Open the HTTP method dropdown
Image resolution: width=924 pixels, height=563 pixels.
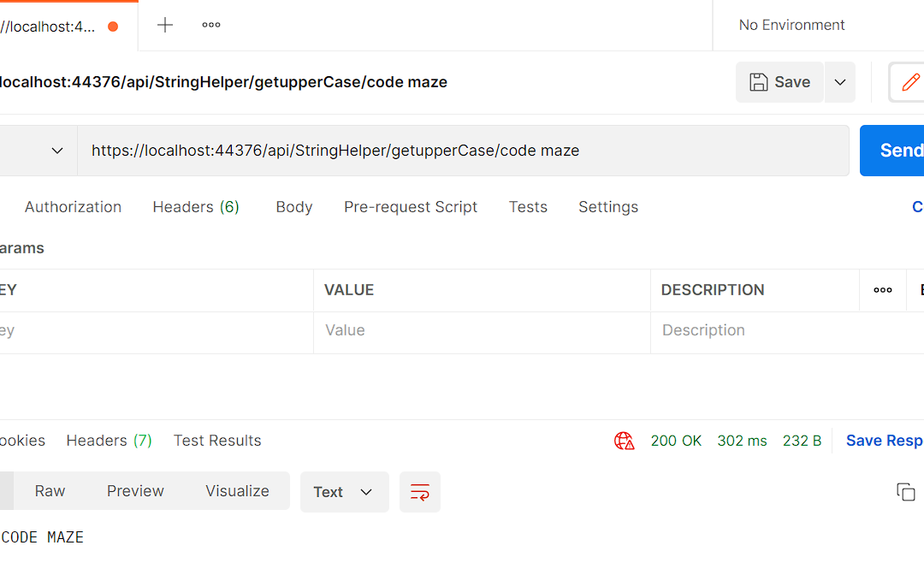(x=38, y=151)
